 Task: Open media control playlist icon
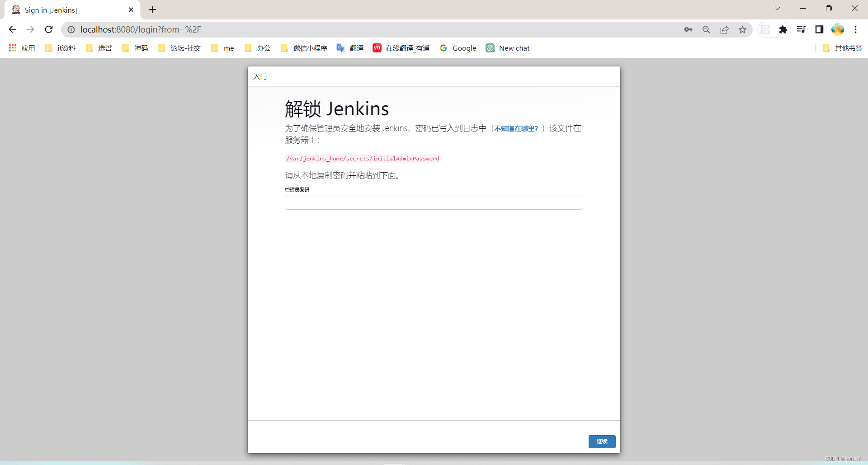(x=801, y=29)
